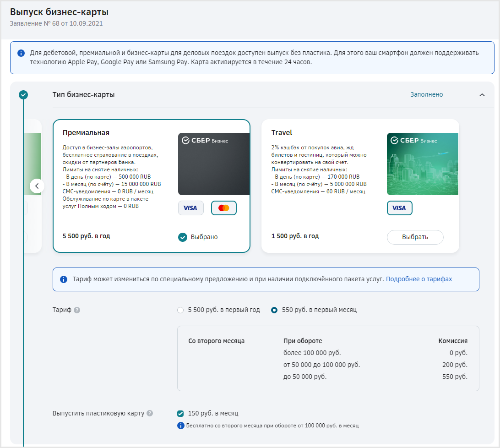Click help icon next to Тариф

pyautogui.click(x=77, y=310)
